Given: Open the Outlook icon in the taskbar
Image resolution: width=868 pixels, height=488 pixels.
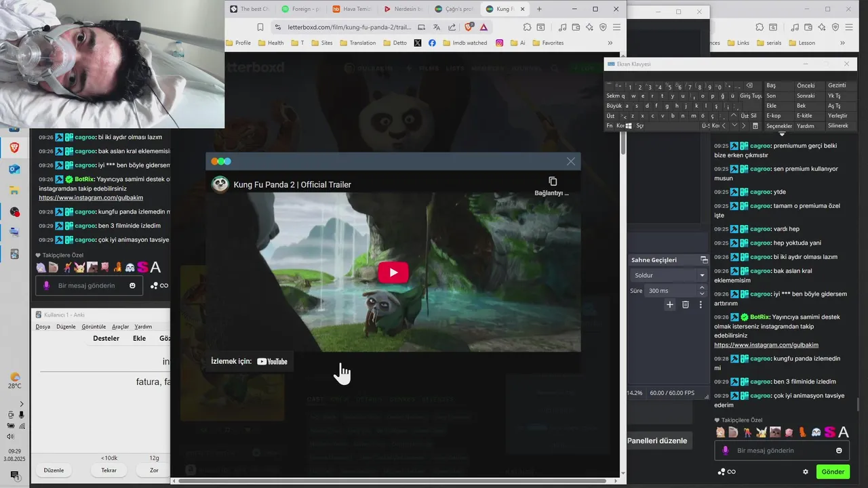Looking at the screenshot, I should [14, 169].
